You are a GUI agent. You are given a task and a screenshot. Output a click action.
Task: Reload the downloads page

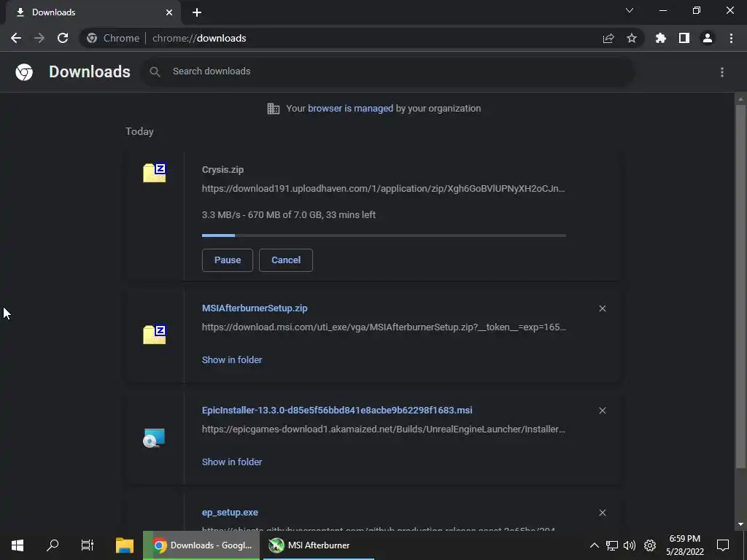point(63,38)
